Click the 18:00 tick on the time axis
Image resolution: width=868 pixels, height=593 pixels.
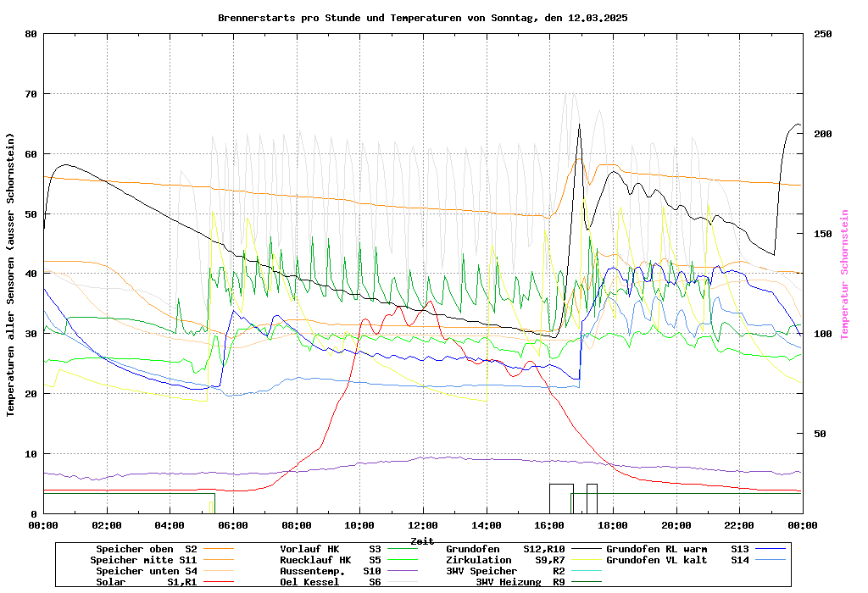612,525
